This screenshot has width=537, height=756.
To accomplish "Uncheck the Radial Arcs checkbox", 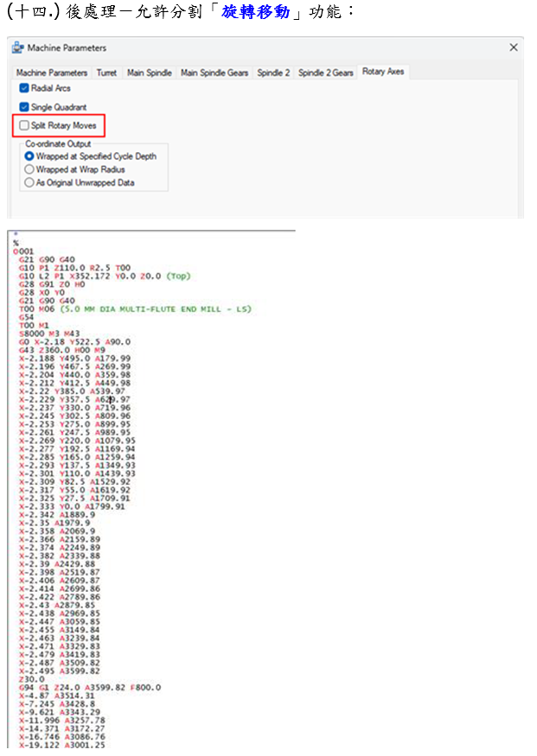I will (x=24, y=88).
